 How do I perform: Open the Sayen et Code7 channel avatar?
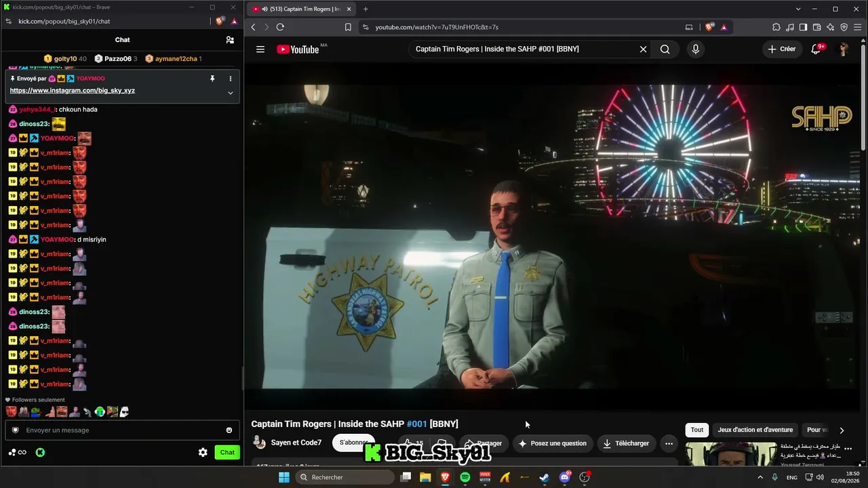pos(259,443)
